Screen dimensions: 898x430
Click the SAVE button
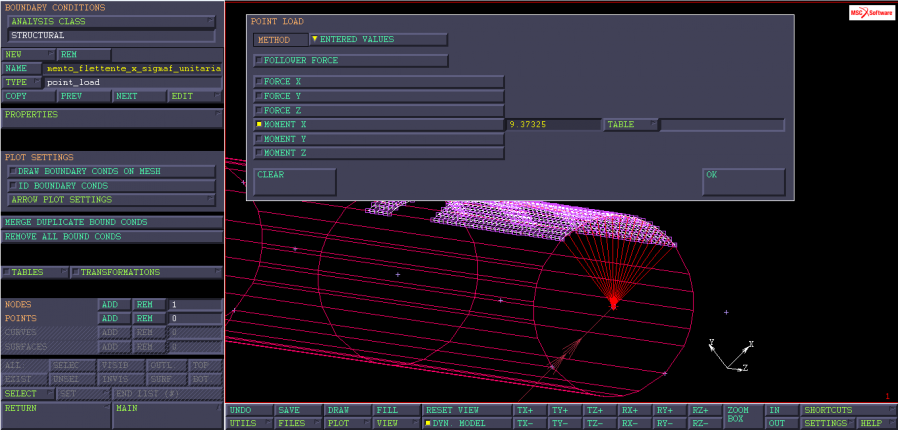click(298, 411)
